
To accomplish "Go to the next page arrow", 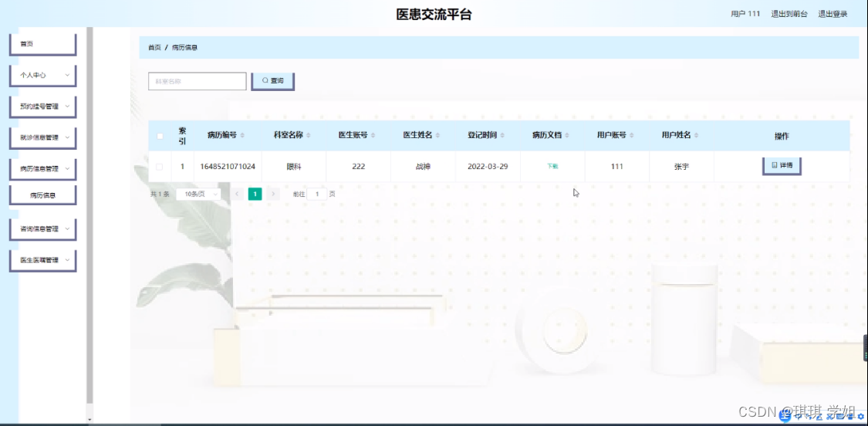I will pos(272,194).
